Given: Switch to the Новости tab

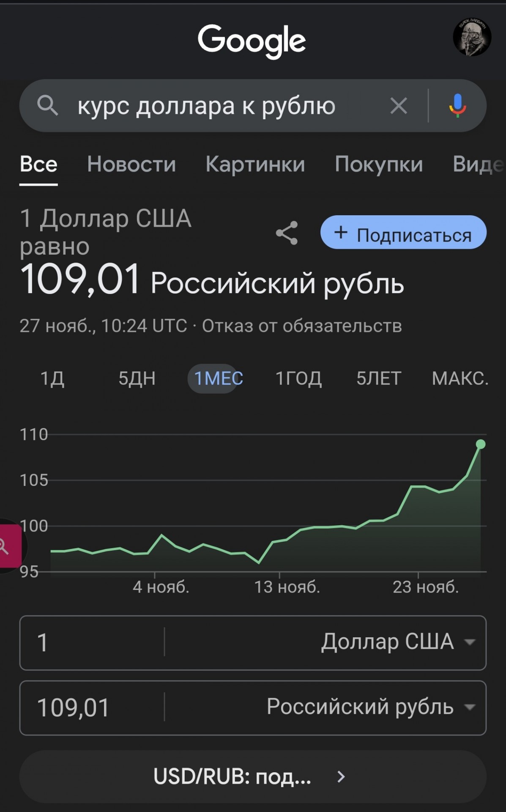Looking at the screenshot, I should pos(131,164).
